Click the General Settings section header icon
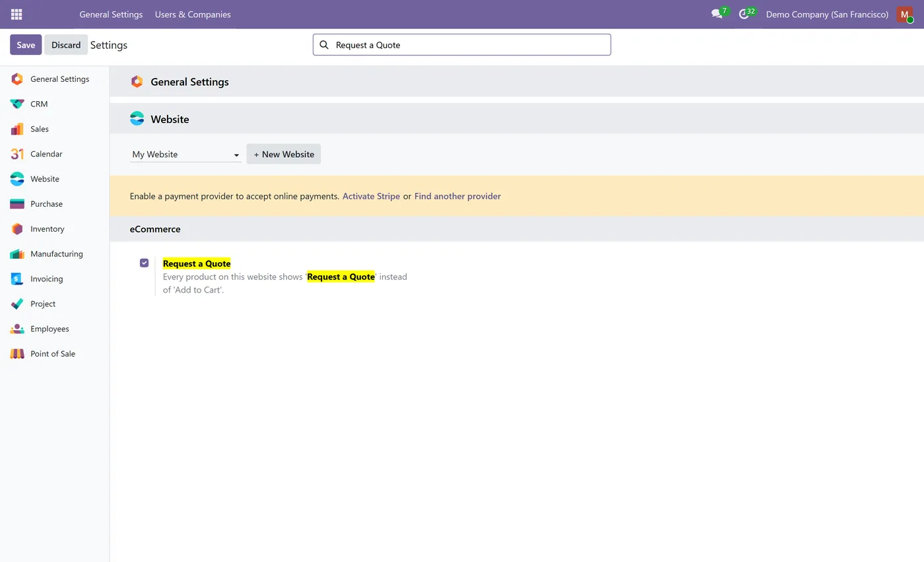Screen dimensions: 924x562 tap(137, 82)
